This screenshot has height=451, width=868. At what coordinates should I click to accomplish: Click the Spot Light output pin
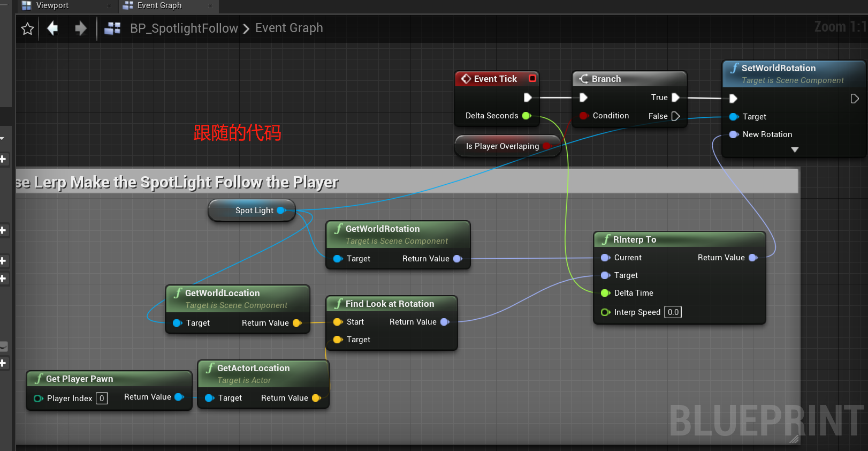pyautogui.click(x=281, y=211)
